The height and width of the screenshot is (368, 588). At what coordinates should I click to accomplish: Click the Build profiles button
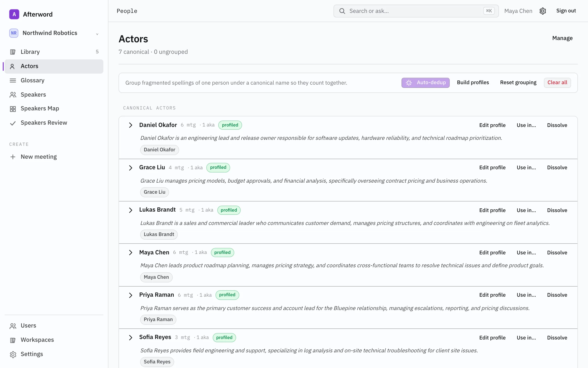click(473, 83)
